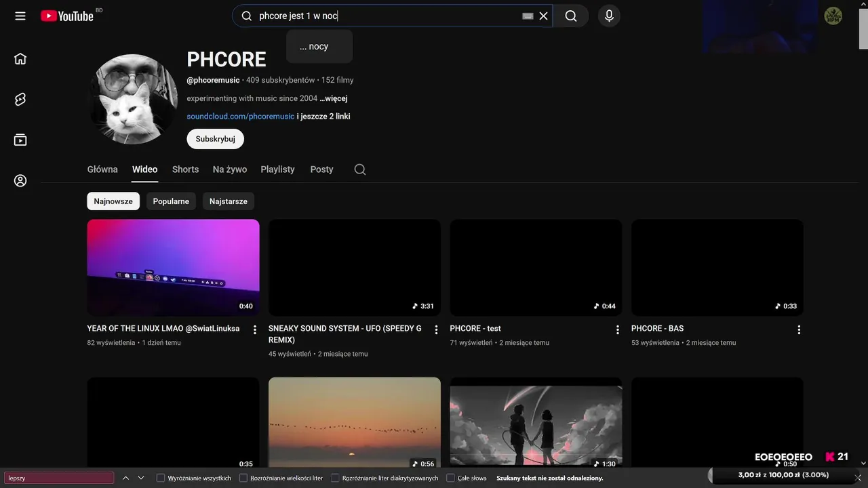Image resolution: width=868 pixels, height=488 pixels.
Task: Open the account avatar in top right
Action: 833,16
